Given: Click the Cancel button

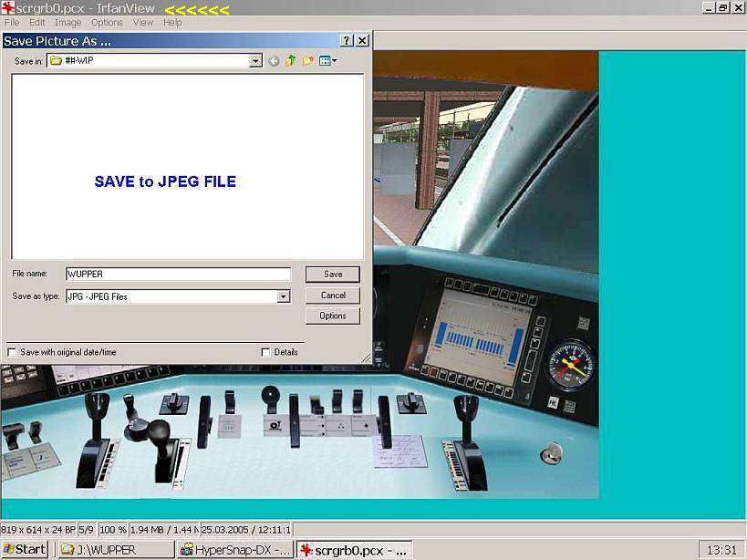Looking at the screenshot, I should coord(333,296).
